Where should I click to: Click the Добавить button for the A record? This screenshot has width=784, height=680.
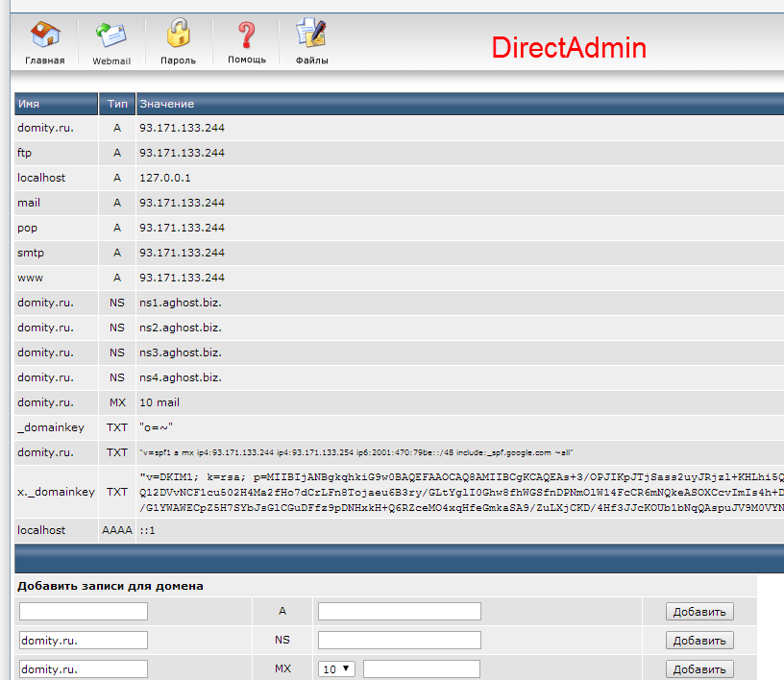point(699,612)
